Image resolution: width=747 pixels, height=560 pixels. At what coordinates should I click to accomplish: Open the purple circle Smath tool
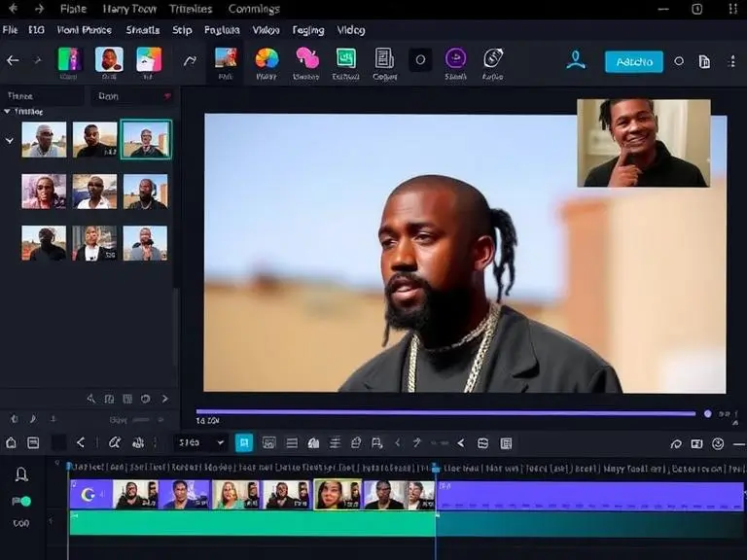[455, 58]
